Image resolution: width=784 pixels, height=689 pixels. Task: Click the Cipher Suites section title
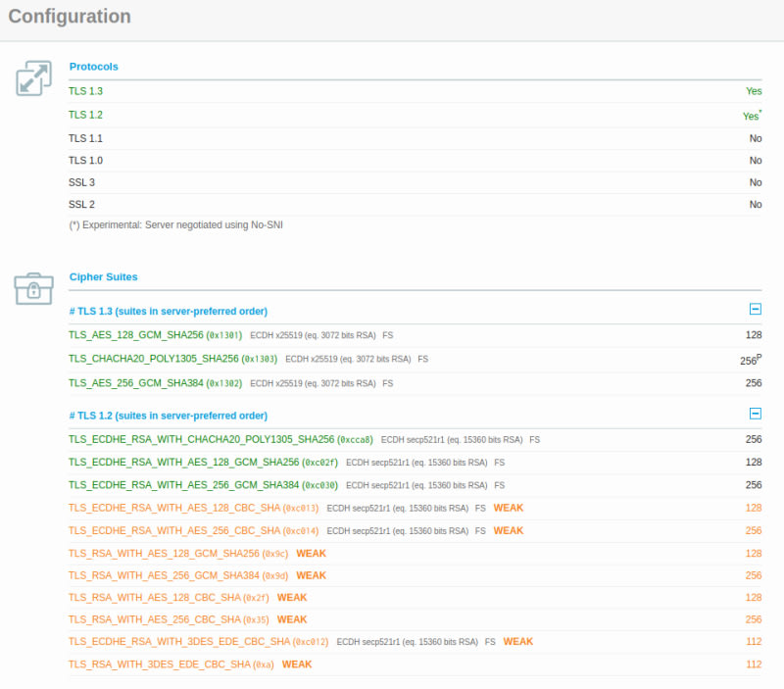pyautogui.click(x=103, y=276)
